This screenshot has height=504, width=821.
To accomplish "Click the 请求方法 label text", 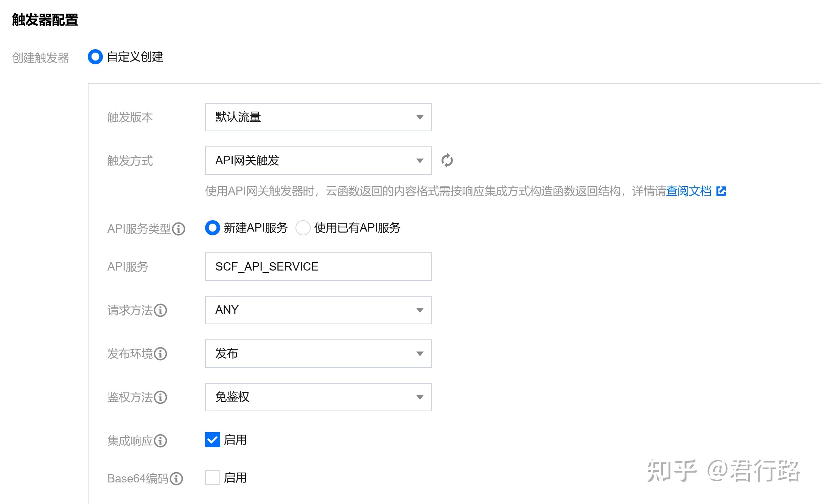I will (130, 310).
